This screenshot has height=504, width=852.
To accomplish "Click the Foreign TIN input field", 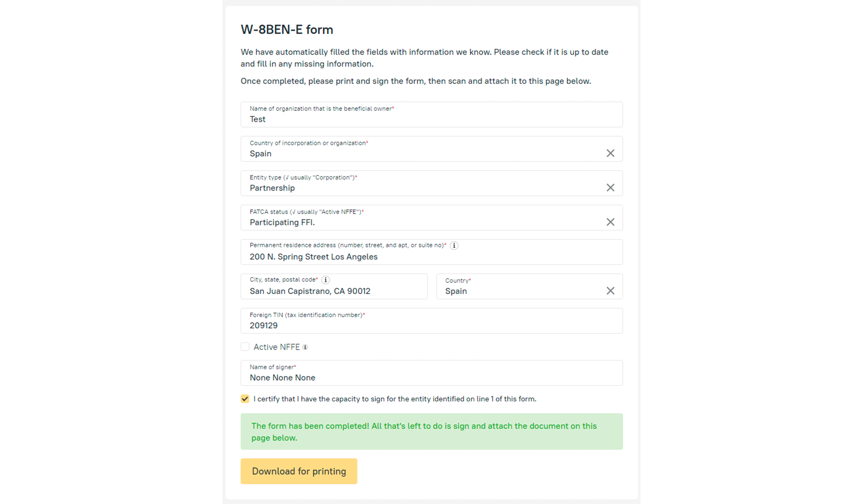I will click(x=431, y=326).
